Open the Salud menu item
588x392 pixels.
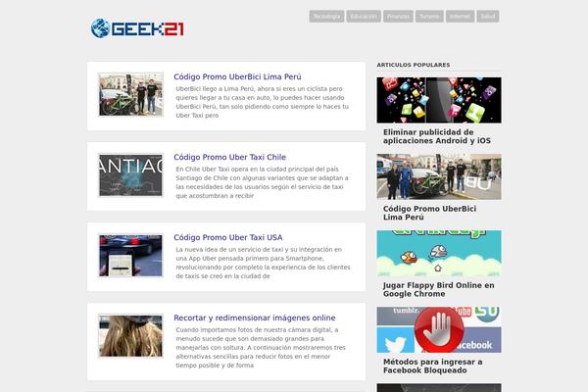[x=488, y=17]
